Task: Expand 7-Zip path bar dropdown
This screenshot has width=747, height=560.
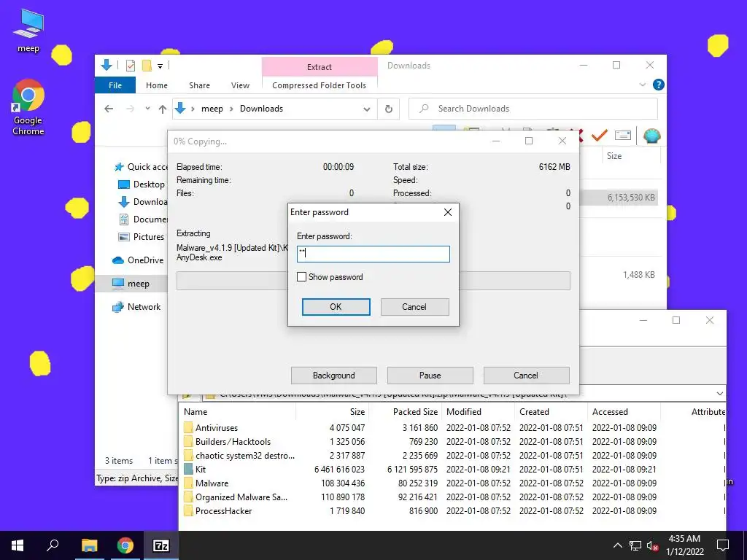Action: (x=719, y=394)
